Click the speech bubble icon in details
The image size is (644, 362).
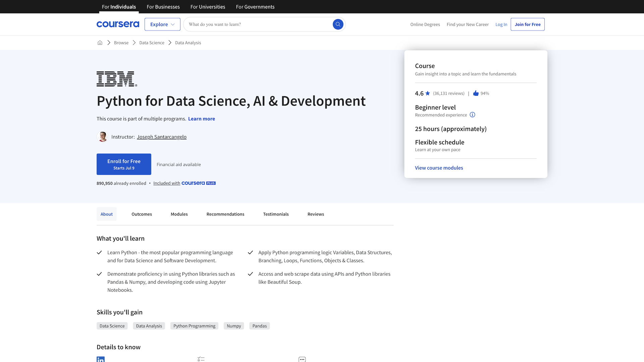point(302,359)
